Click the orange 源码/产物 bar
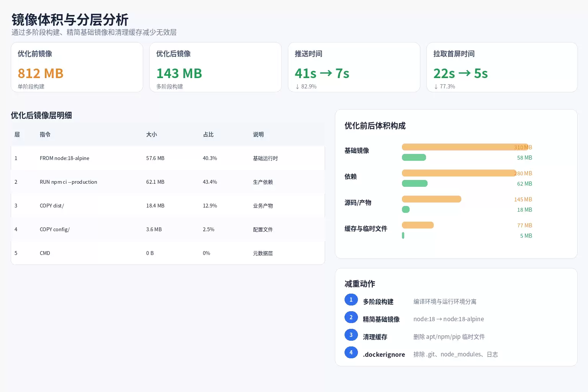Screen dimensions: 588x392 (x=431, y=199)
